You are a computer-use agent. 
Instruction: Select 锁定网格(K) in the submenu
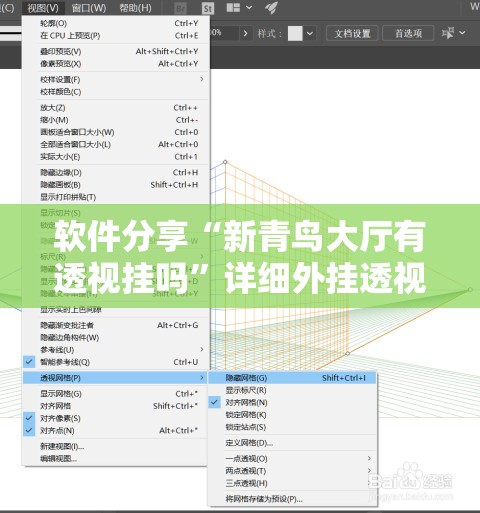click(x=292, y=415)
